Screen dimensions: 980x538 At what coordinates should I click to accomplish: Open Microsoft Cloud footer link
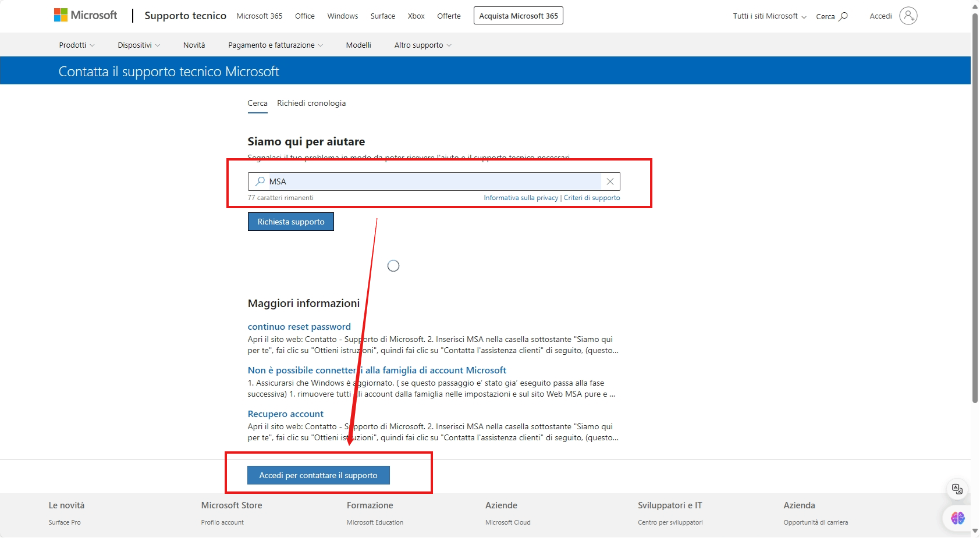[508, 522]
